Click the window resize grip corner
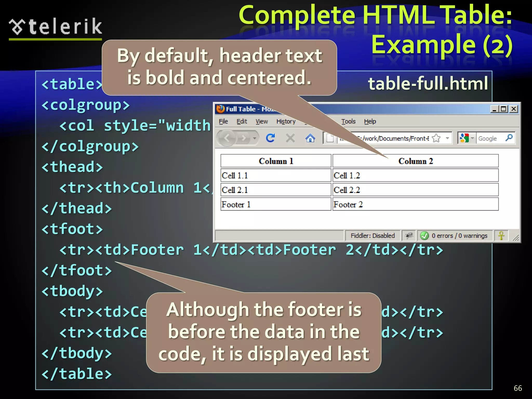 515,237
